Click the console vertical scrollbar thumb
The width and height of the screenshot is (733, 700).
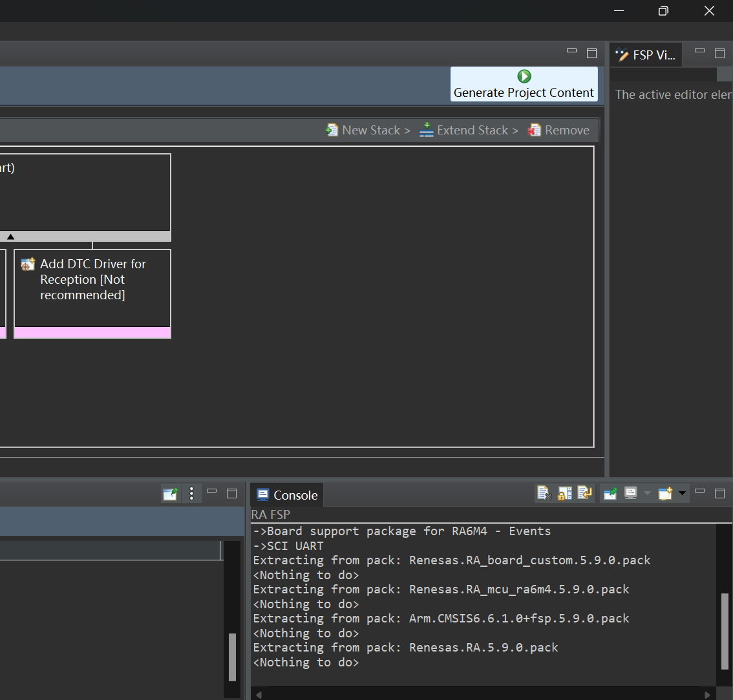pos(725,631)
